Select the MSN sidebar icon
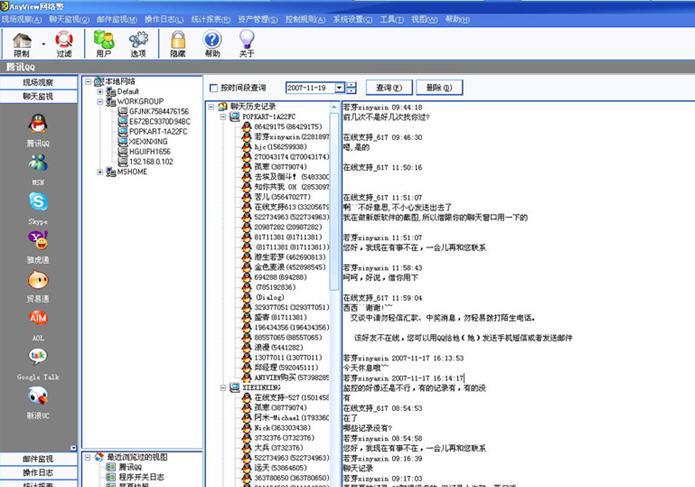 (38, 163)
